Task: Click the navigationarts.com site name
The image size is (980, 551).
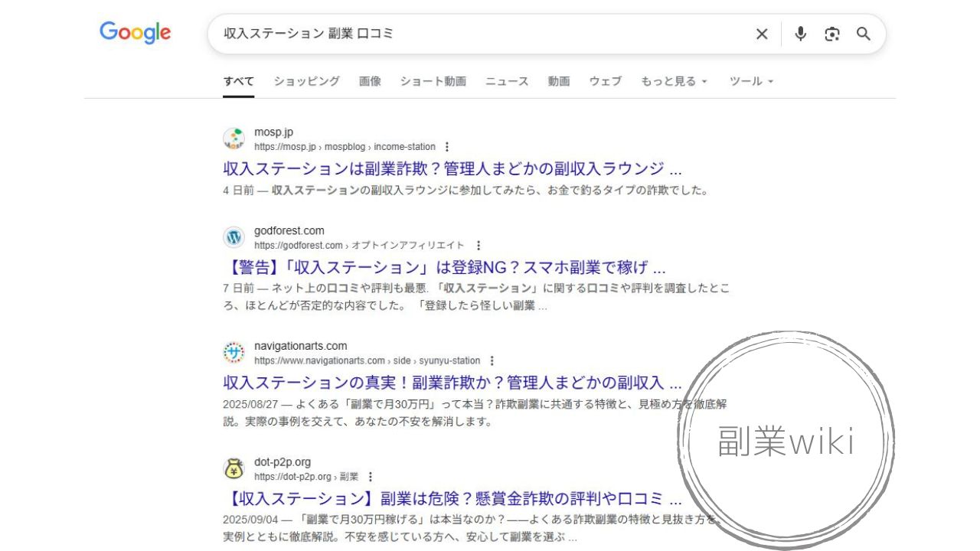Action: pos(301,346)
